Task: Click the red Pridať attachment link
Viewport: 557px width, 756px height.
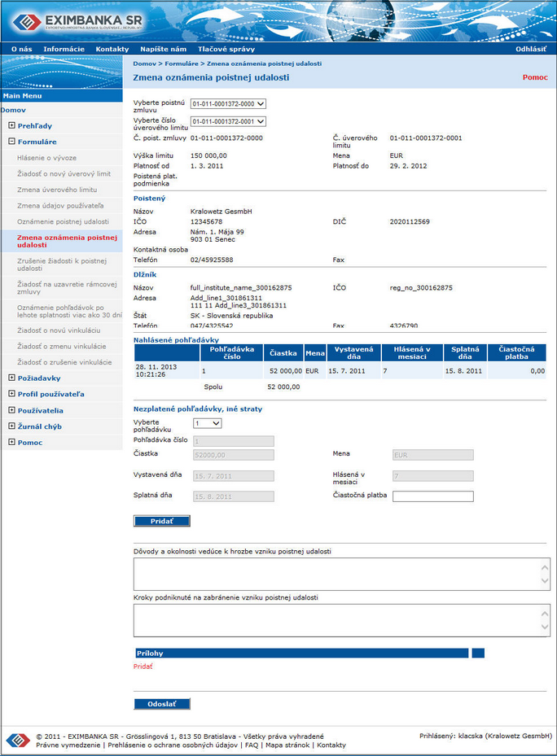Action: pyautogui.click(x=143, y=666)
